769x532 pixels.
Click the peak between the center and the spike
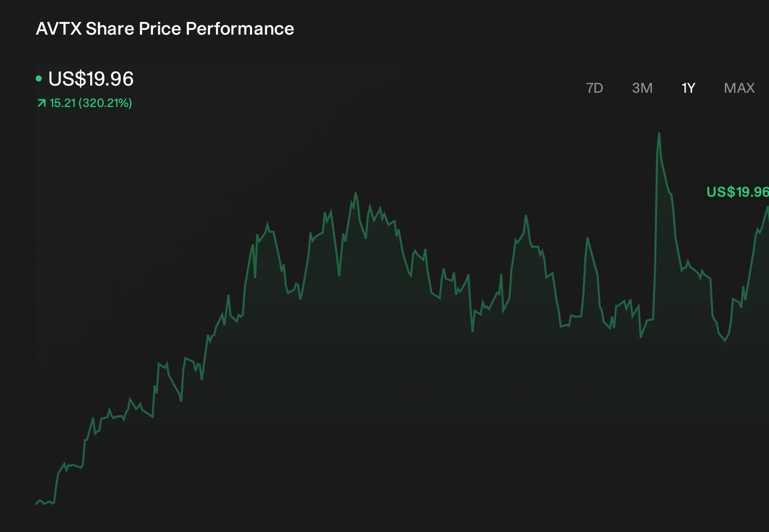pyautogui.click(x=526, y=216)
